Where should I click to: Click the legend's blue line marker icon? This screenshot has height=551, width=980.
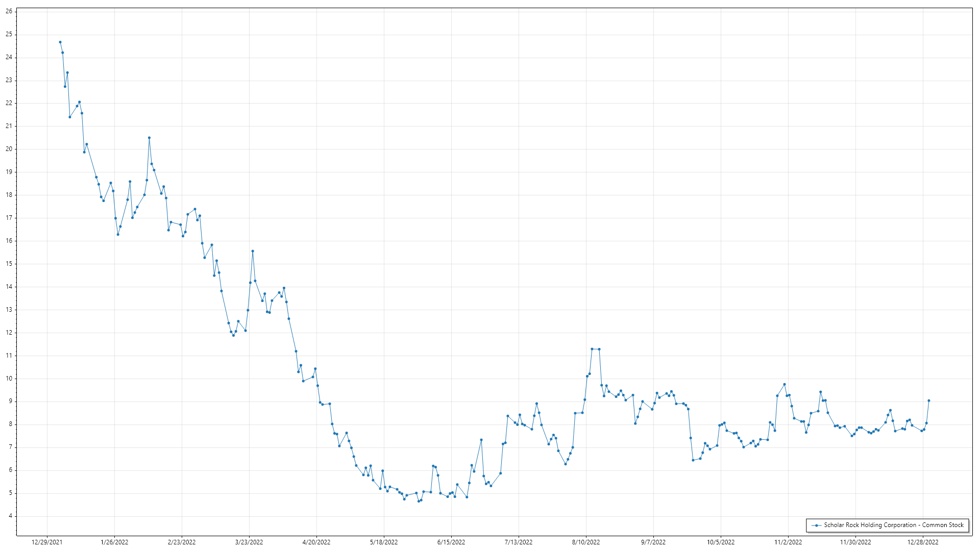coord(816,525)
